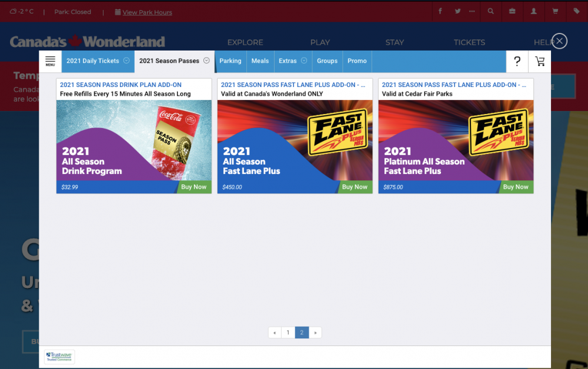Click the user account profile icon
This screenshot has width=588, height=369.
tap(533, 11)
